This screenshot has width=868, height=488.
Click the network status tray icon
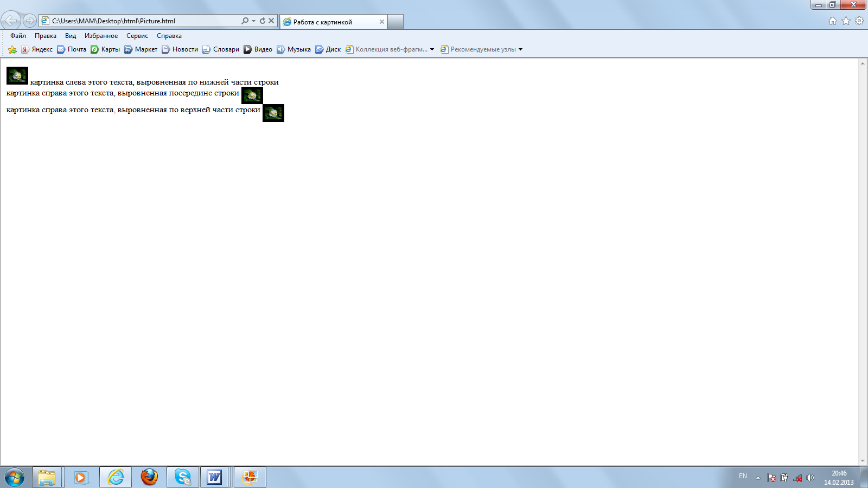click(x=797, y=478)
